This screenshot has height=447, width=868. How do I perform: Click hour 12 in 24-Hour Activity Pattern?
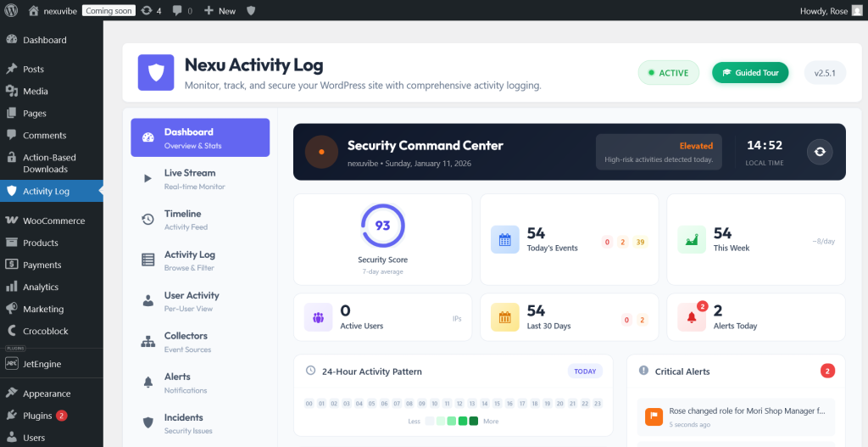[x=459, y=404]
